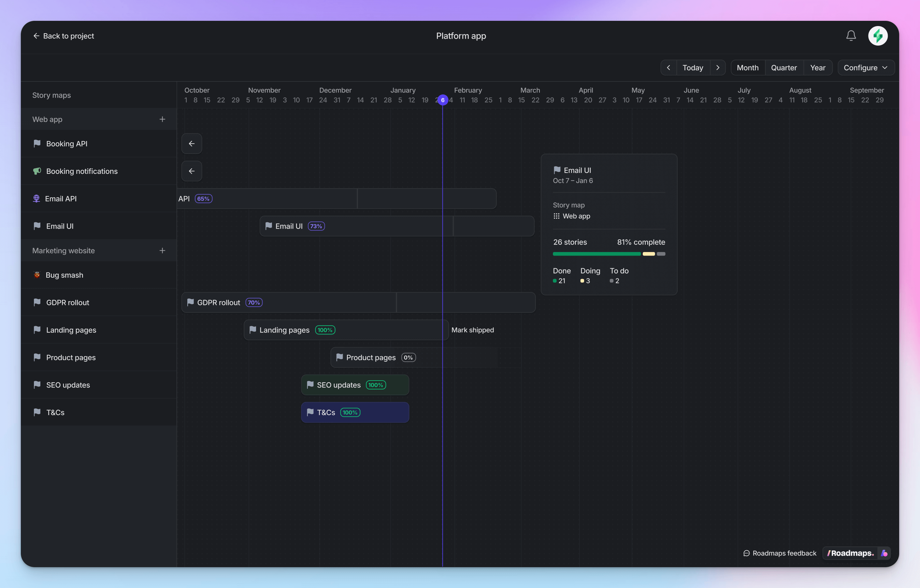
Task: Jump to Today on timeline
Action: (x=692, y=68)
